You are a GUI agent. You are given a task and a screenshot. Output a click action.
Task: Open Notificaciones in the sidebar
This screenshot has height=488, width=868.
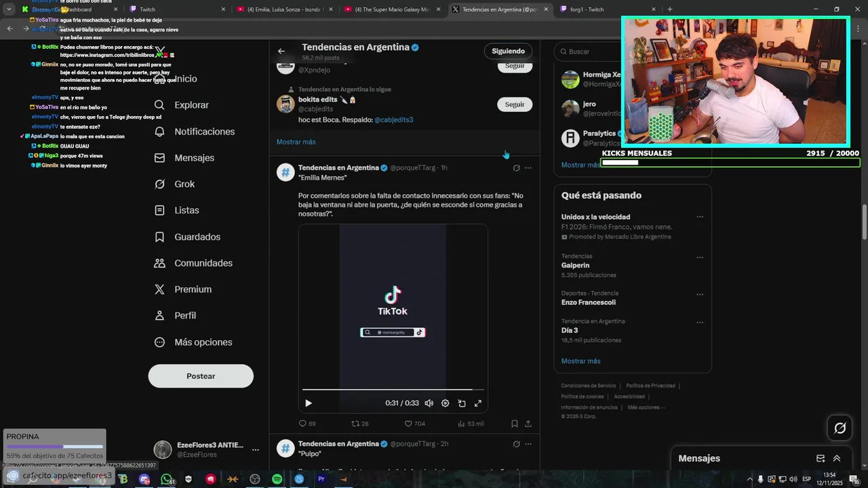(195, 131)
